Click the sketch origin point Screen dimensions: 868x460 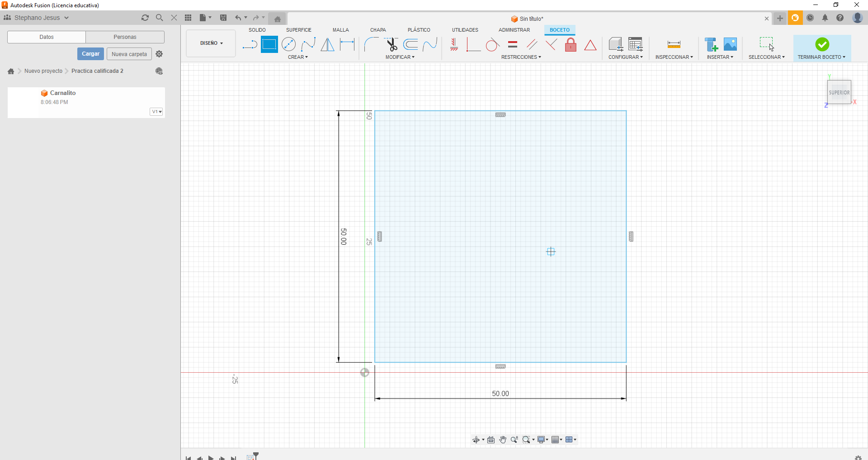click(365, 372)
